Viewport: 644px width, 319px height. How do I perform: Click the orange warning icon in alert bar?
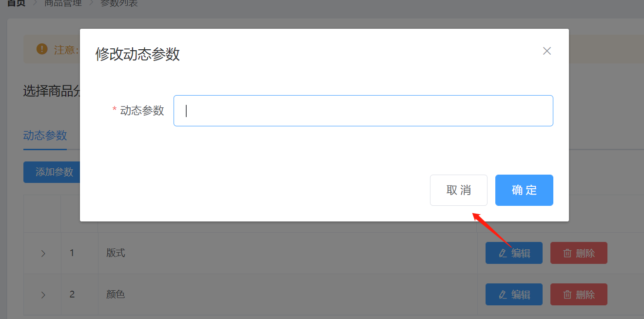42,49
